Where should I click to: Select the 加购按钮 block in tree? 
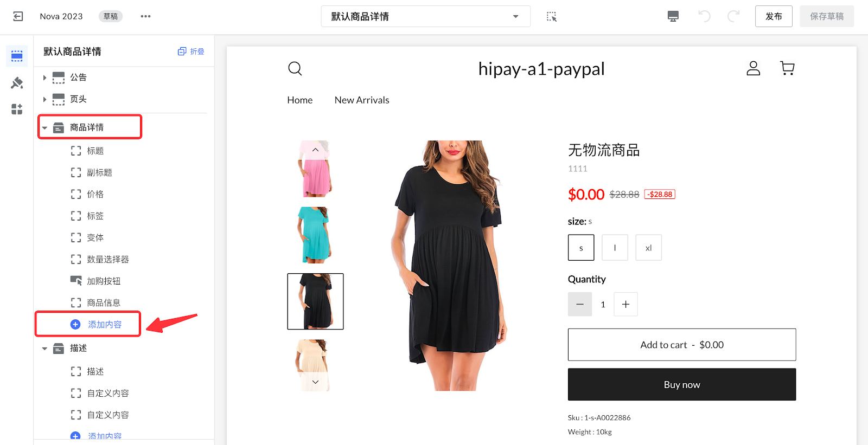tap(103, 281)
